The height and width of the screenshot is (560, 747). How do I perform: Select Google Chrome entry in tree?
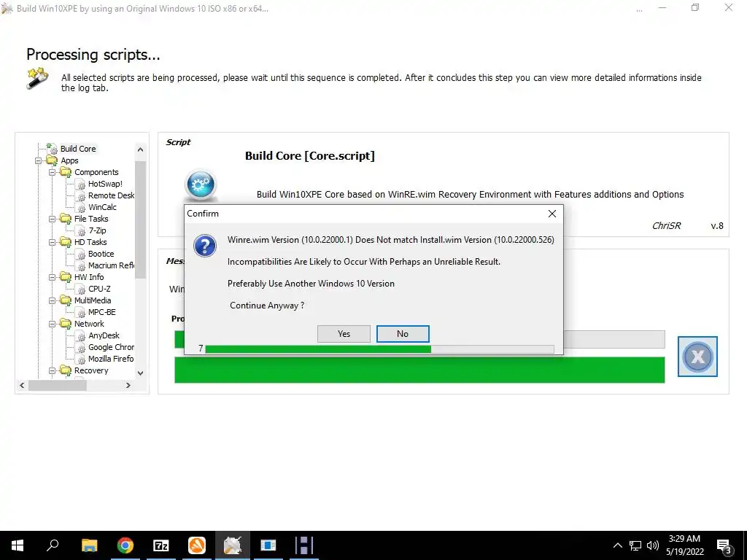coord(111,347)
